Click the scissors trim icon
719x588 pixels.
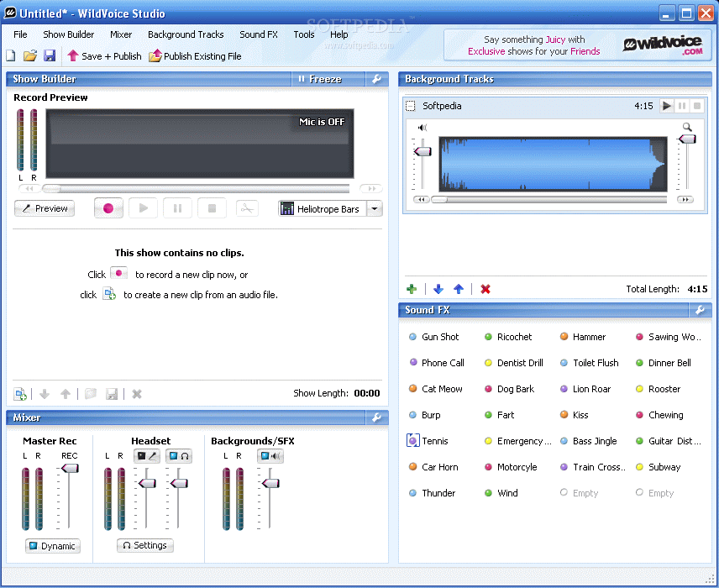247,208
